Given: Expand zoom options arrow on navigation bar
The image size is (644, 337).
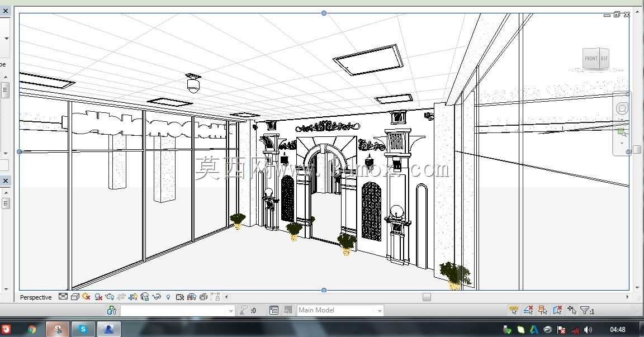Looking at the screenshot, I should click(x=622, y=143).
